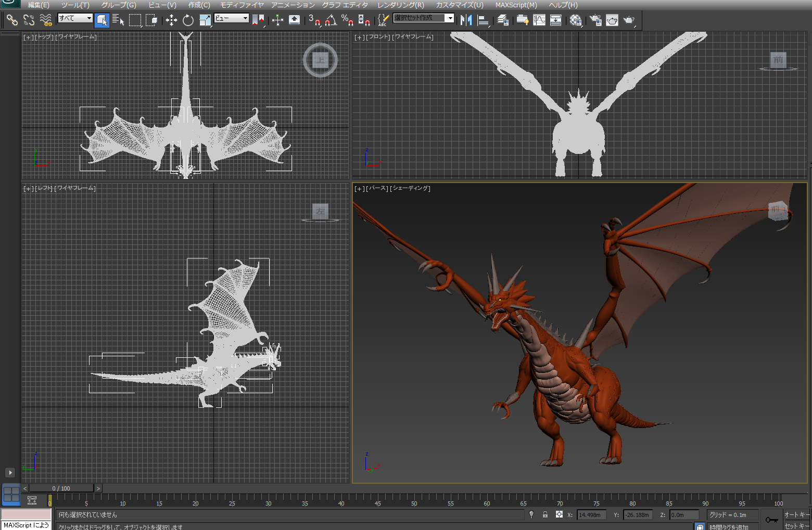The width and height of the screenshot is (812, 530).
Task: Open the MAXScript(M) menu
Action: (516, 5)
